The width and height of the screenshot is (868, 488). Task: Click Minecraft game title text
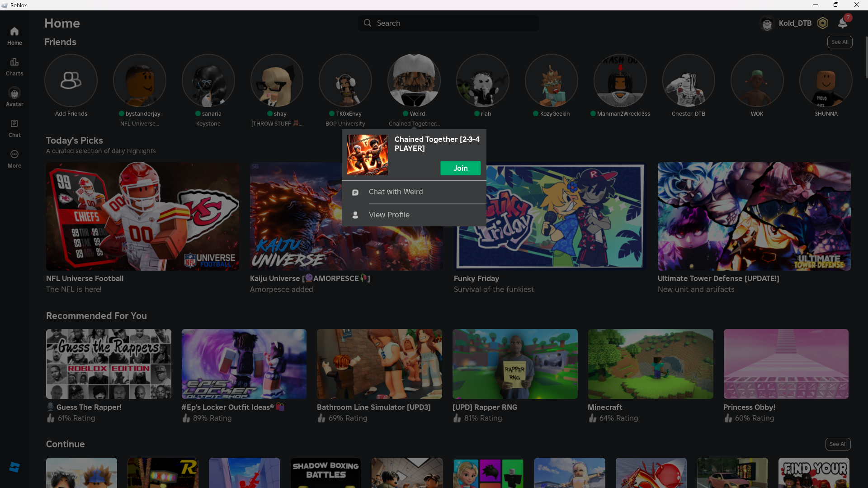tap(605, 408)
